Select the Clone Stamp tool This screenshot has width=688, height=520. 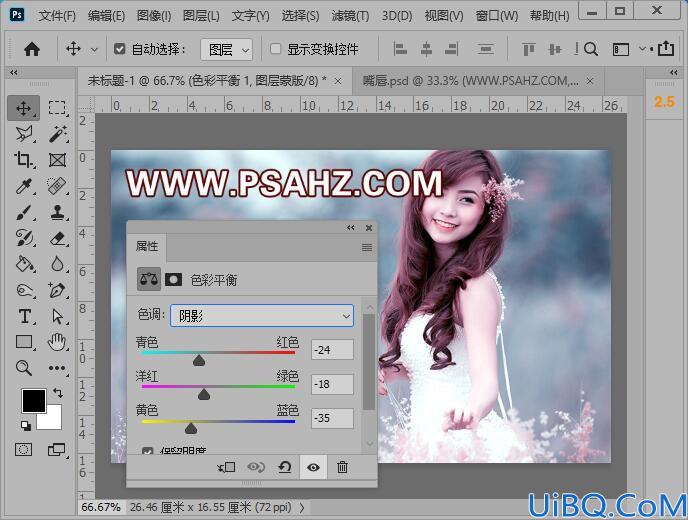click(x=57, y=212)
